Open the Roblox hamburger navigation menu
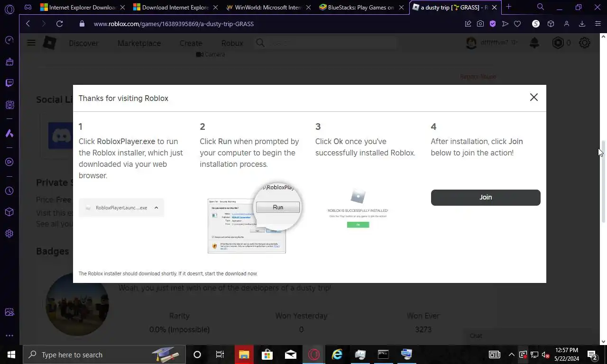Viewport: 607px width, 364px height. 31,43
